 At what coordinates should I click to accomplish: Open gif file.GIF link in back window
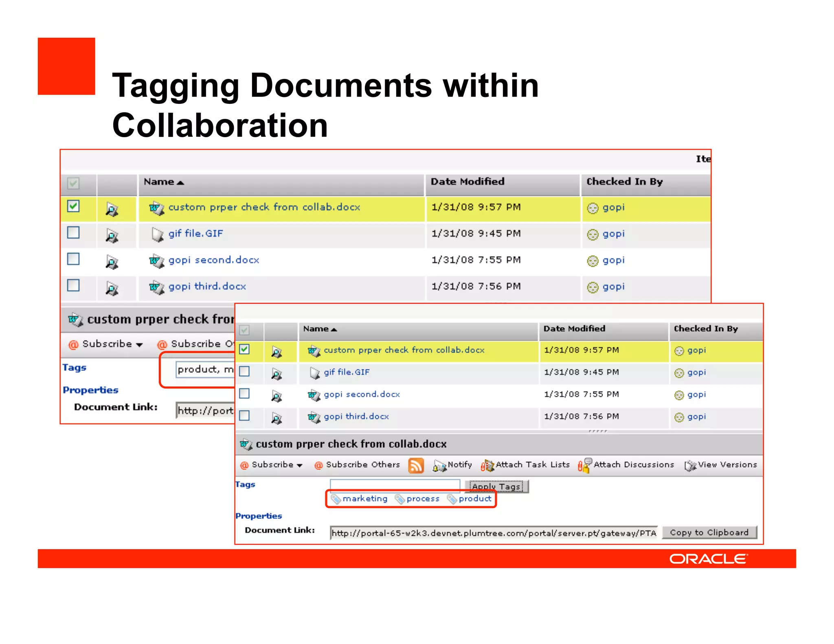click(195, 234)
